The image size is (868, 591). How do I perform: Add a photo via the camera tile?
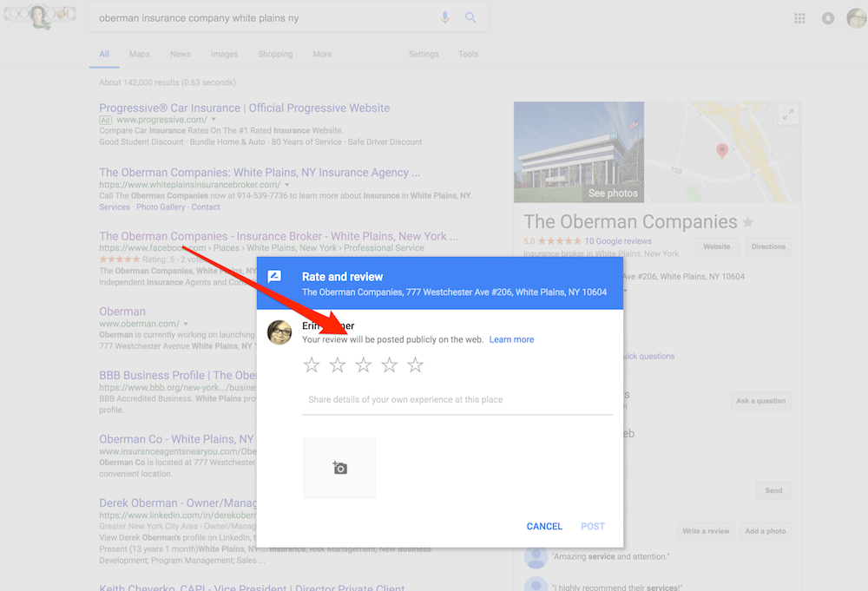(x=339, y=468)
